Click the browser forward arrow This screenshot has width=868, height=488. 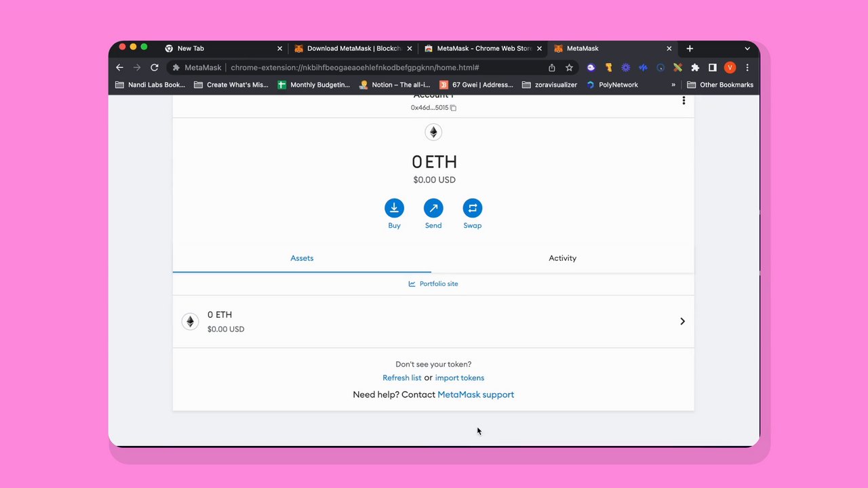pyautogui.click(x=137, y=67)
